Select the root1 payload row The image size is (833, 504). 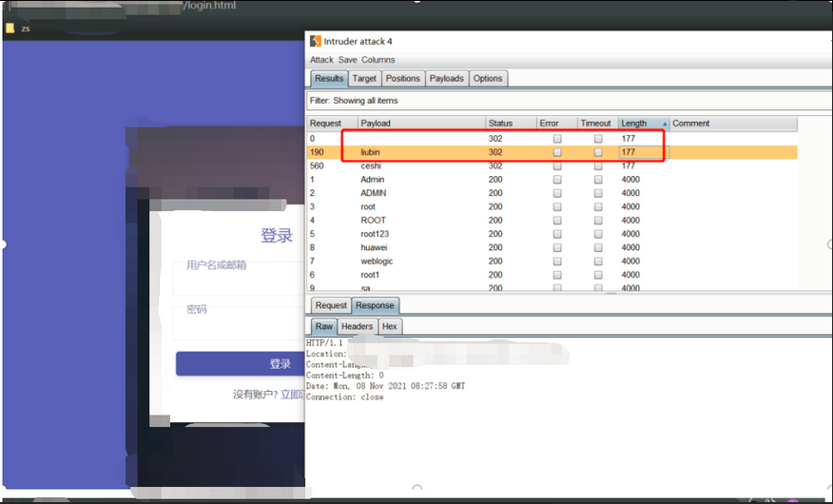point(552,275)
